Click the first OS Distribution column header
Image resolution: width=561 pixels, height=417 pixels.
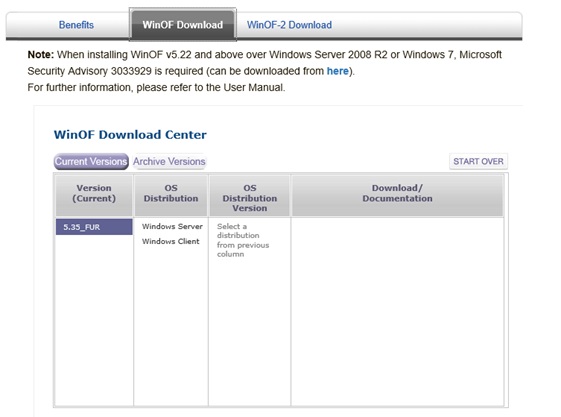click(171, 196)
